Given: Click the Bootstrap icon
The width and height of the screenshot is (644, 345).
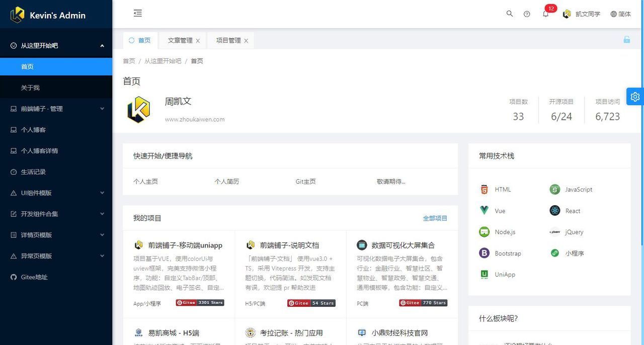Looking at the screenshot, I should (484, 253).
